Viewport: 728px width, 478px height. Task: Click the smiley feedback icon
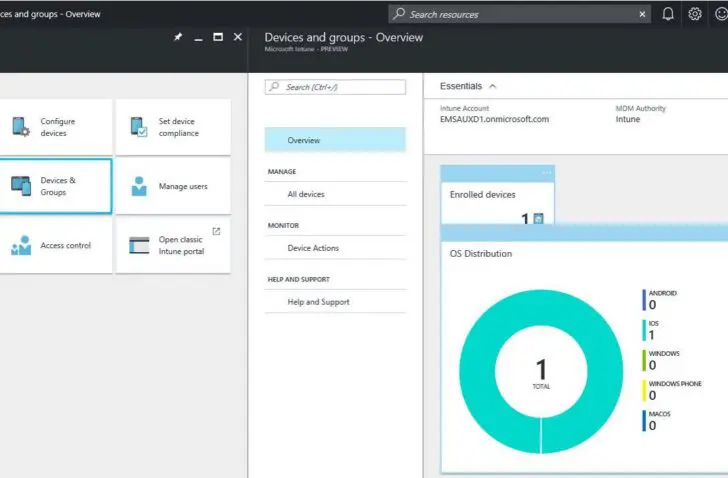coord(721,14)
